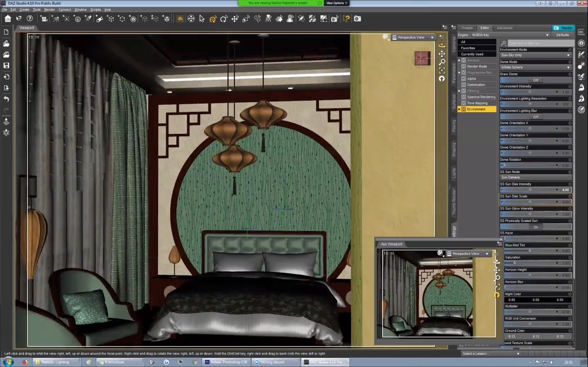Viewport: 588px width, 367px height.
Task: Switch to the Presets tab
Action: [x=467, y=28]
